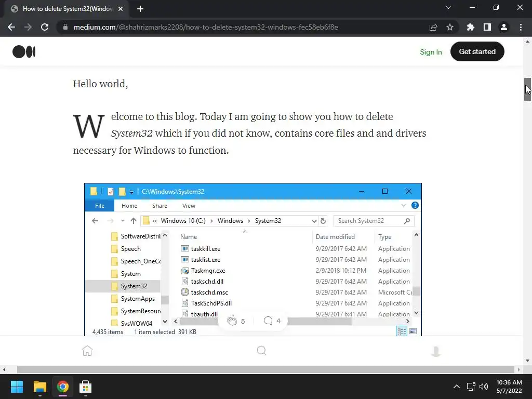The height and width of the screenshot is (399, 532).
Task: Clap for this article
Action: (232, 321)
